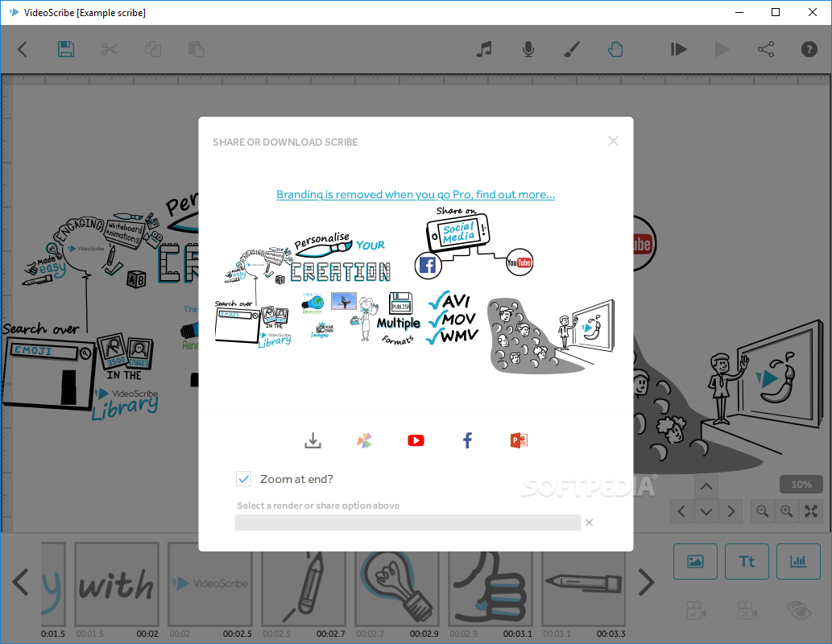Screen dimensions: 832x644
Task: Zoom out with magnifier minus
Action: [763, 511]
